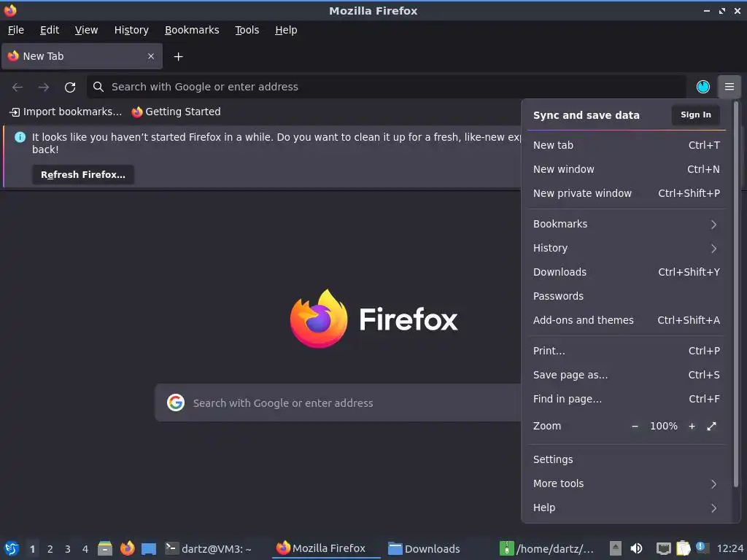Click the network tray icon
747x560 pixels.
pyautogui.click(x=663, y=548)
